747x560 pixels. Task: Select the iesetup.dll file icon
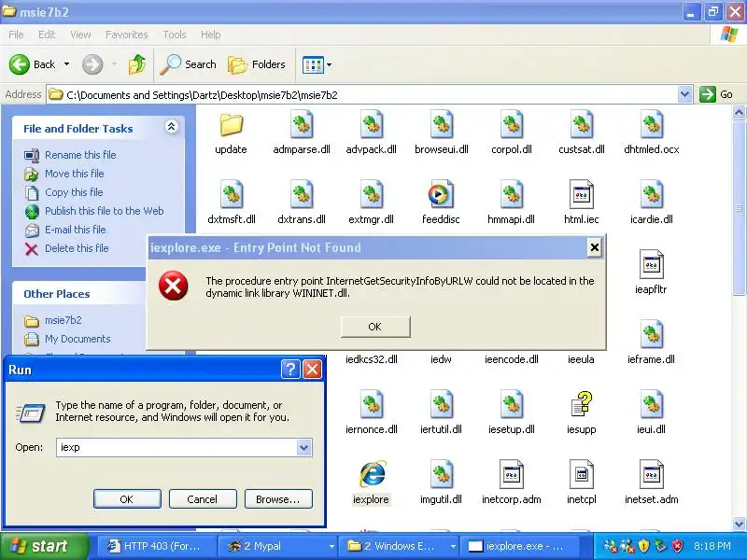pos(511,405)
